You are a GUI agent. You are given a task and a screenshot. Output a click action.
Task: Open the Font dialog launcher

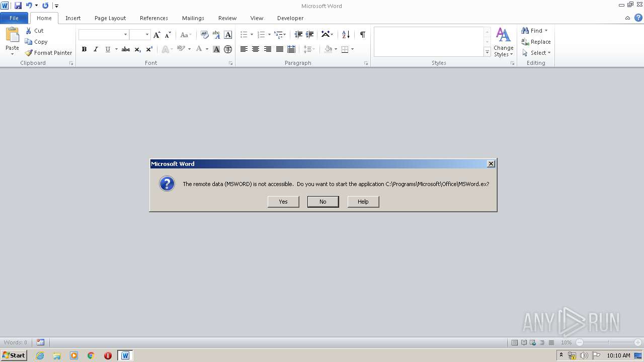[231, 63]
